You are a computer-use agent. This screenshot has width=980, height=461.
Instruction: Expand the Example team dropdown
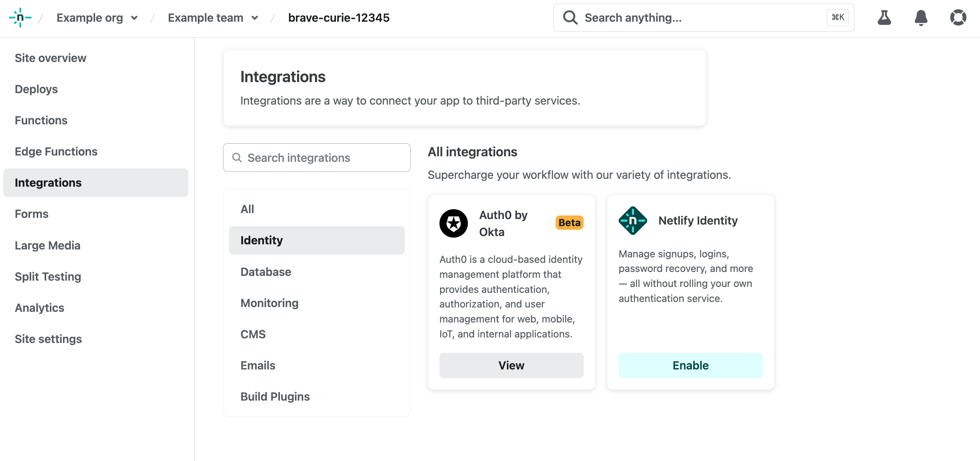coord(255,18)
